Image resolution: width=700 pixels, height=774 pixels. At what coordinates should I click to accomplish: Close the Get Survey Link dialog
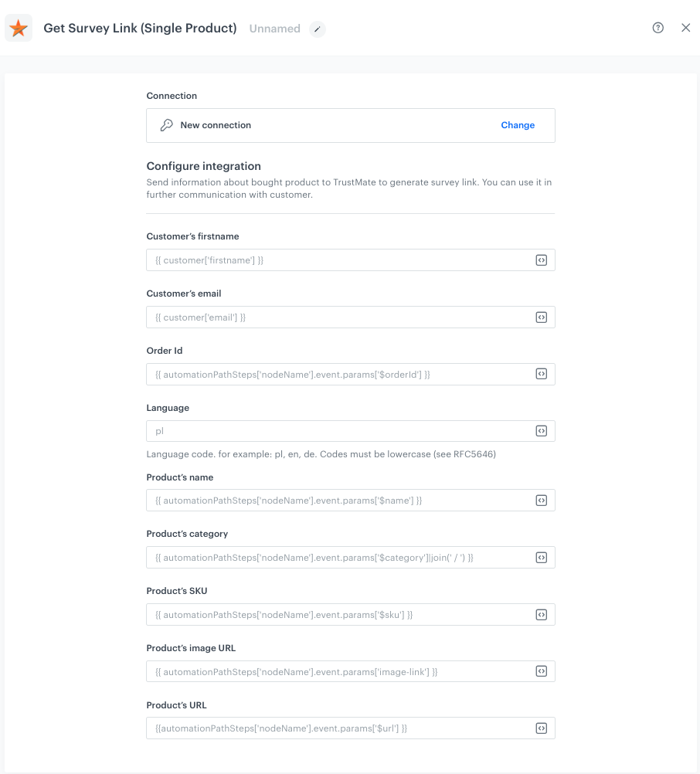point(686,28)
